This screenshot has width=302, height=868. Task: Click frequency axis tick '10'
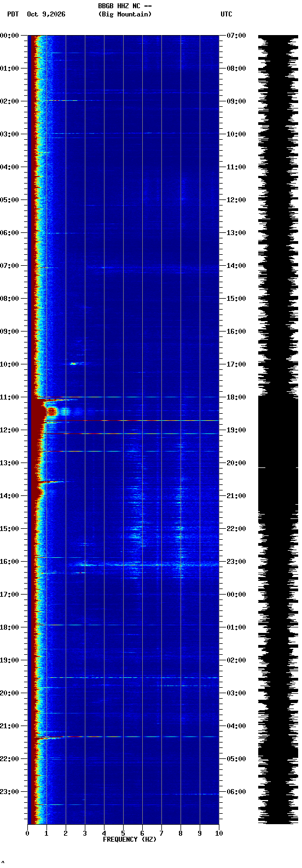219,833
